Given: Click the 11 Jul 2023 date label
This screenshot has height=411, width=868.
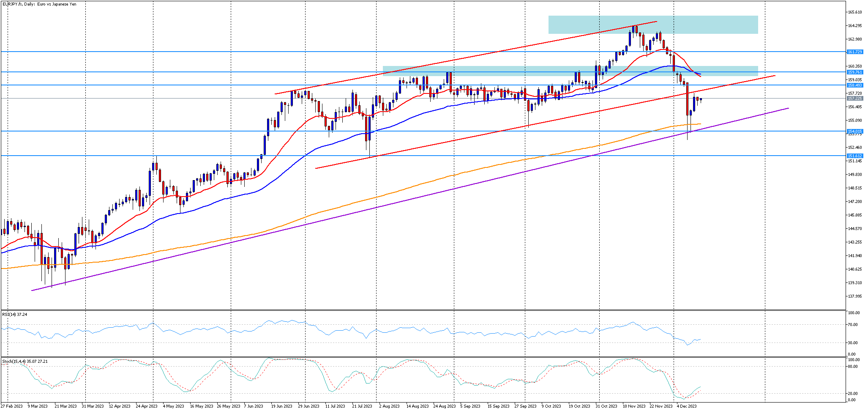Looking at the screenshot, I should 336,406.
